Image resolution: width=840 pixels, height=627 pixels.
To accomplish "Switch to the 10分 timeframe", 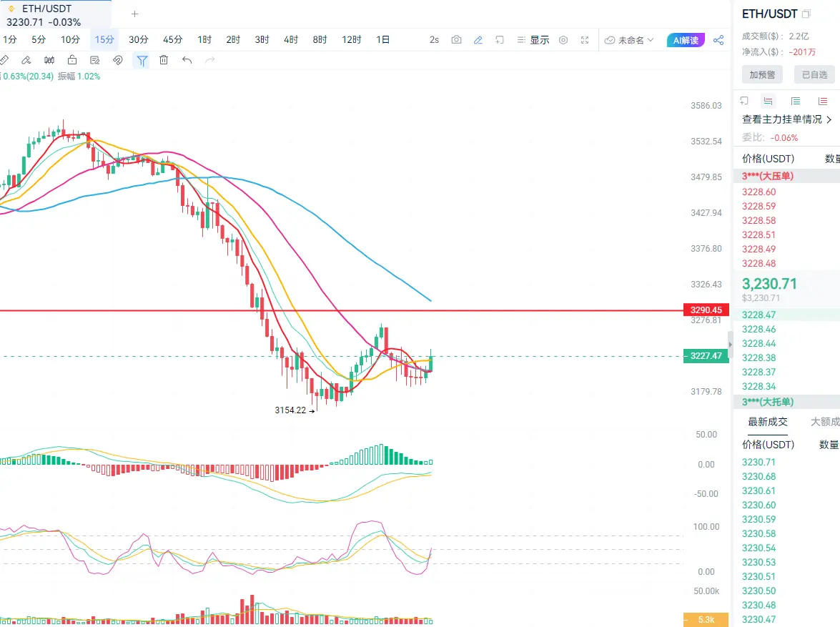I will [x=70, y=39].
